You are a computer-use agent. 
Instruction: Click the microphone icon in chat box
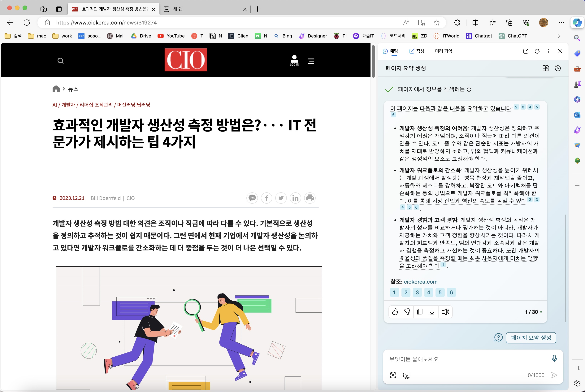point(554,358)
